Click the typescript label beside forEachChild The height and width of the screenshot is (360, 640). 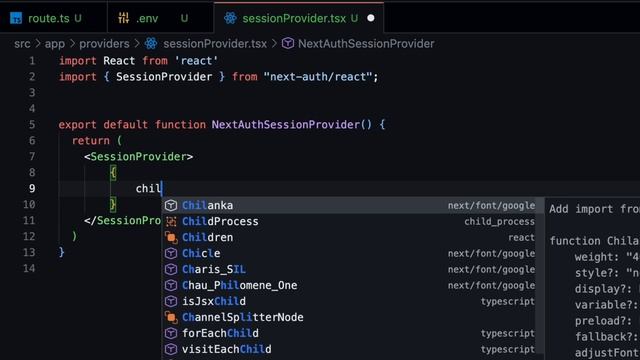tap(508, 333)
